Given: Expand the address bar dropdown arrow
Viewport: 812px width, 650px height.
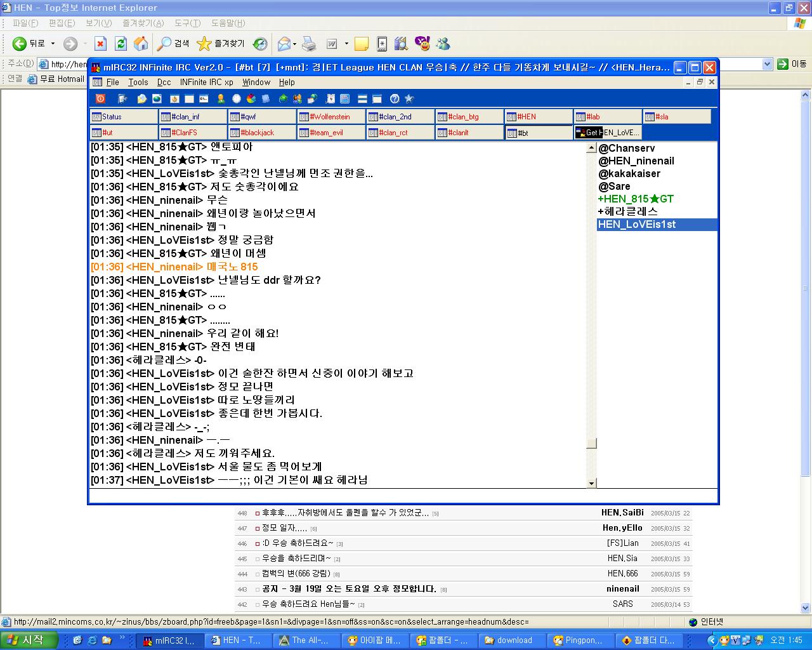Looking at the screenshot, I should (766, 63).
